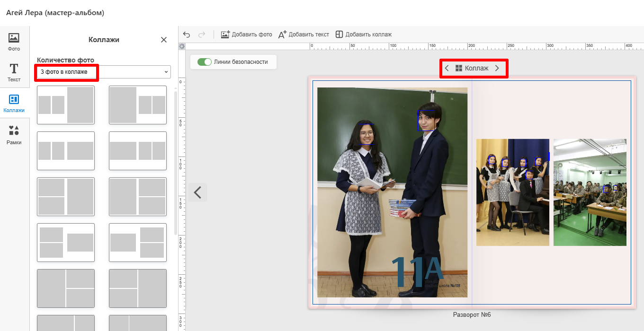This screenshot has width=644, height=331.
Task: Switch to the previous collage layout
Action: (x=447, y=68)
